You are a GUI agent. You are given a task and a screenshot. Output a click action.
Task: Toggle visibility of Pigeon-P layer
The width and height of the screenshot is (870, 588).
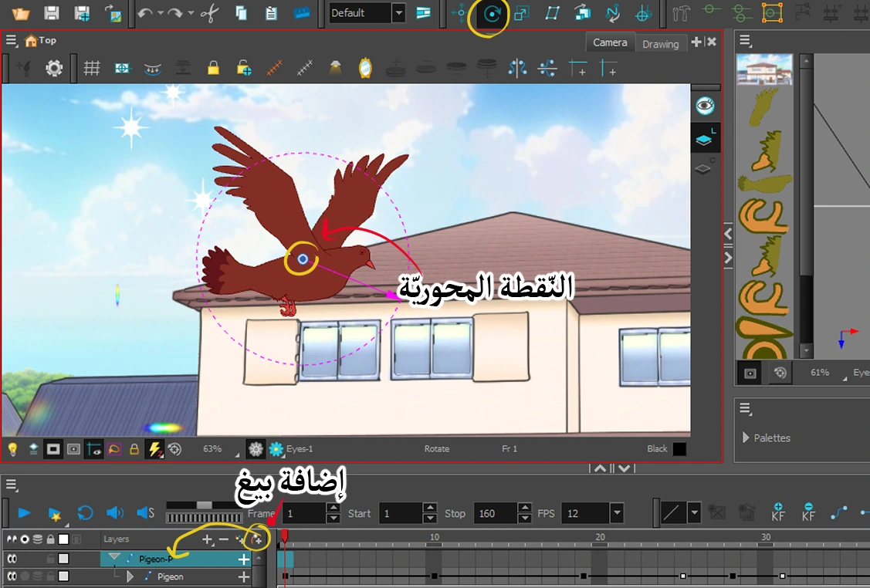(x=12, y=559)
